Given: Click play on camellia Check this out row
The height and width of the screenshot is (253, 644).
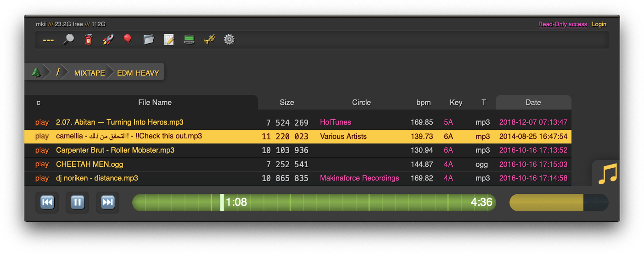Looking at the screenshot, I should 42,136.
